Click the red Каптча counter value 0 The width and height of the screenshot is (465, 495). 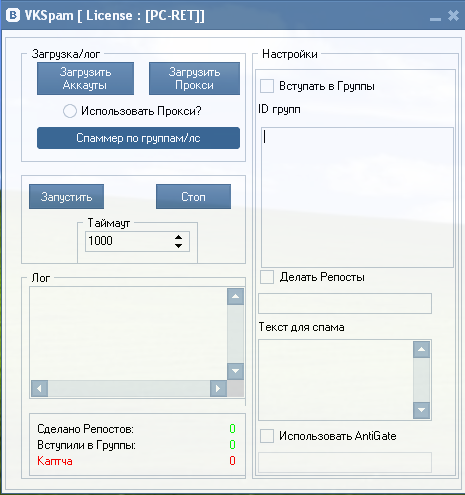[x=232, y=461]
